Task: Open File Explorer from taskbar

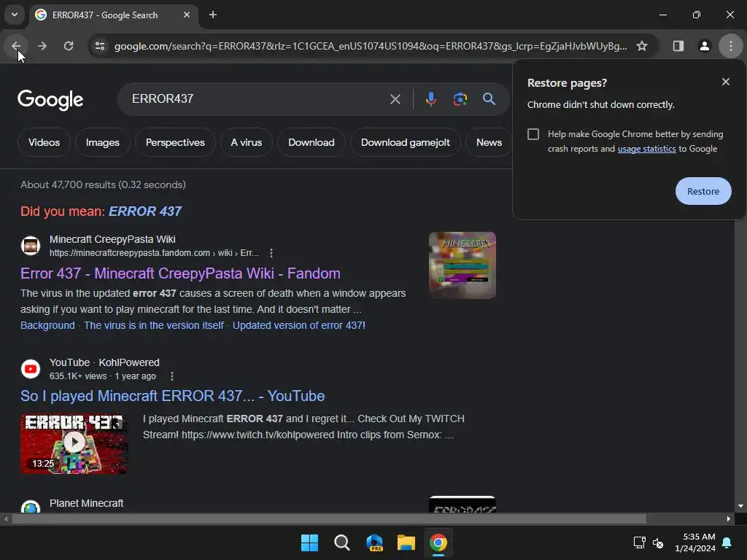Action: tap(406, 542)
